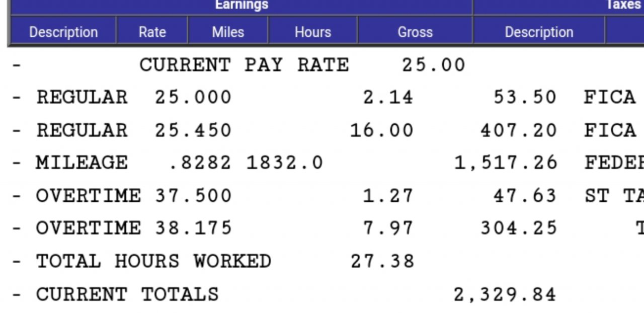The width and height of the screenshot is (644, 313).
Task: Select the Miles column header
Action: 228,32
